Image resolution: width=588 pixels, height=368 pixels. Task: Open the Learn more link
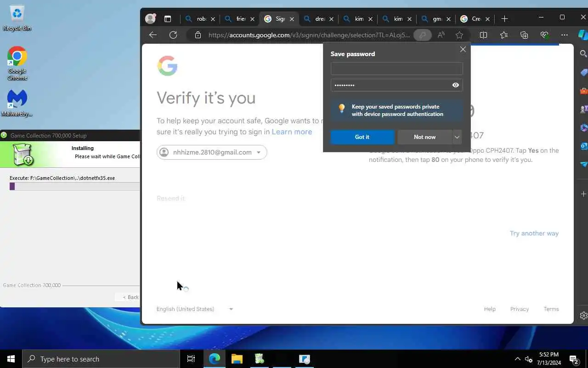tap(292, 132)
